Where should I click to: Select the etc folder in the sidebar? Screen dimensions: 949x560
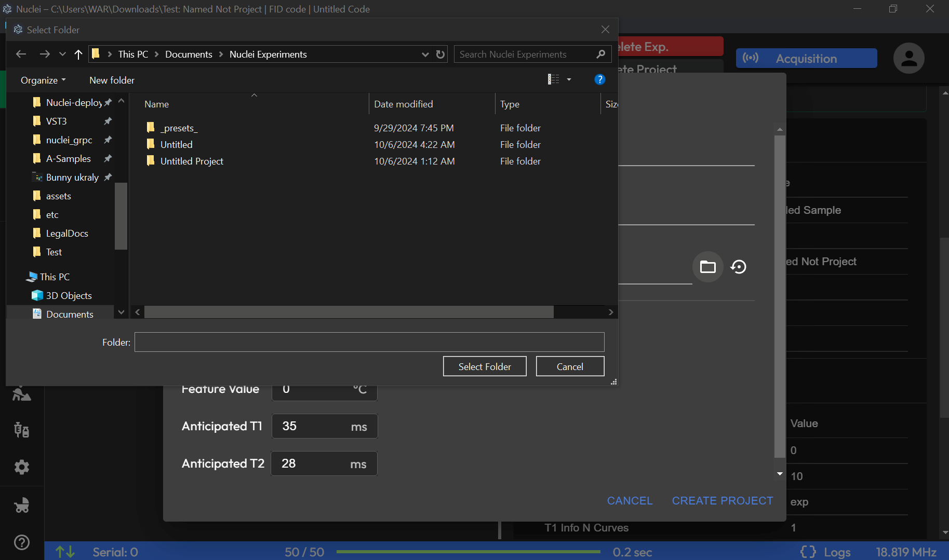pyautogui.click(x=52, y=214)
